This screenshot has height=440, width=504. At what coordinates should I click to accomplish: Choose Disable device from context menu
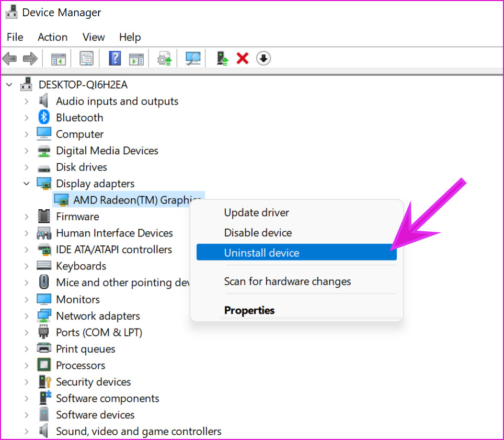tap(296, 232)
